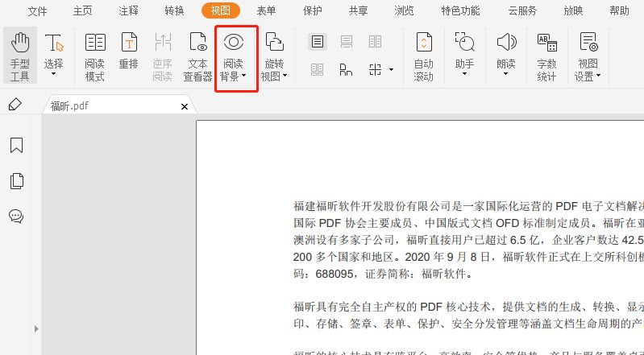Screen dimensions: 644x355
Task: Switch to the 注释 tab
Action: point(128,11)
